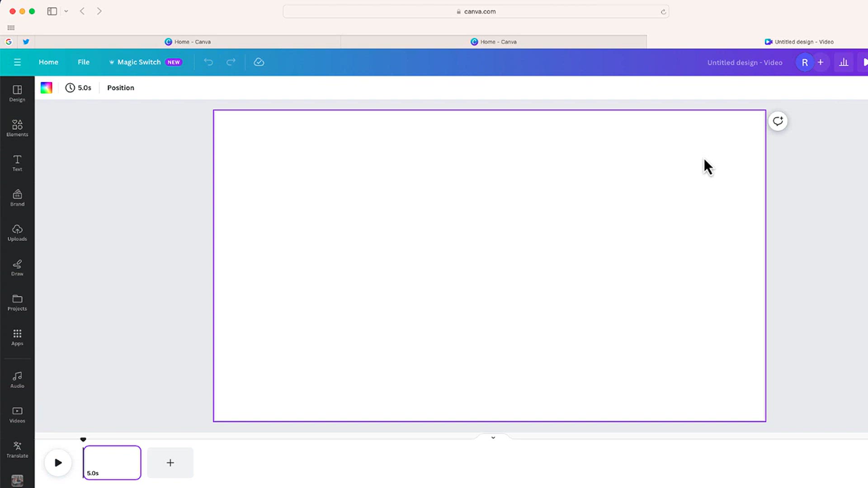
Task: Select the Draw tool
Action: [x=17, y=267]
